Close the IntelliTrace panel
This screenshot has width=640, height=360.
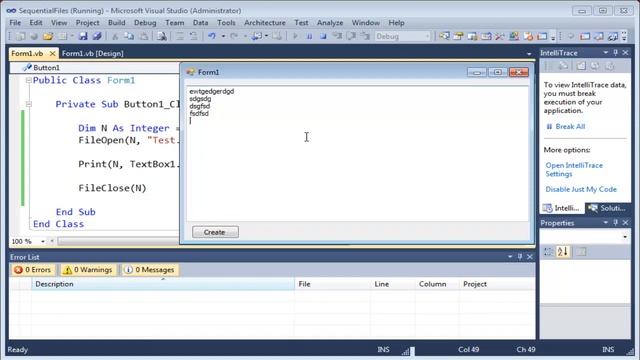click(625, 53)
